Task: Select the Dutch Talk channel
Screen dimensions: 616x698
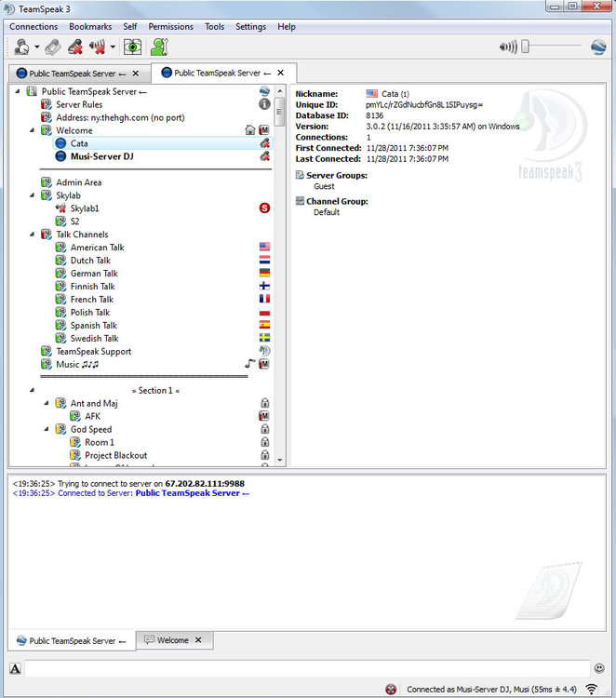Action: 90,260
